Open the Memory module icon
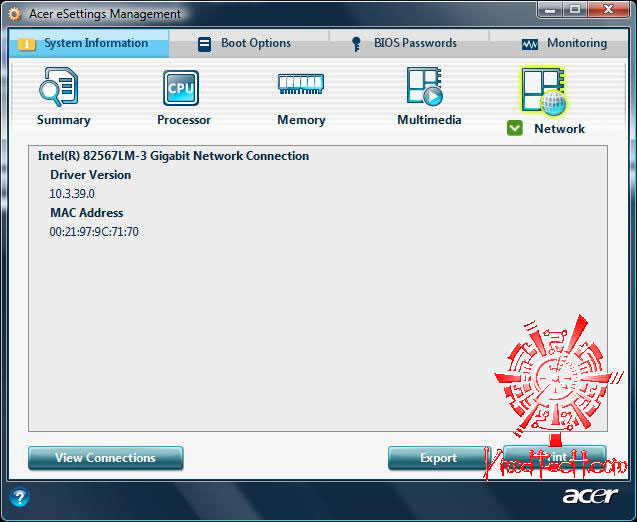 coord(301,84)
